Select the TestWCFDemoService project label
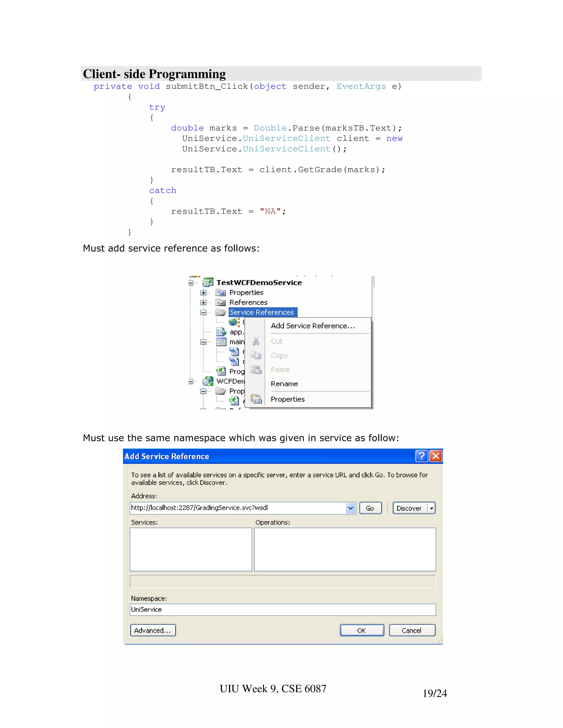 (x=259, y=282)
